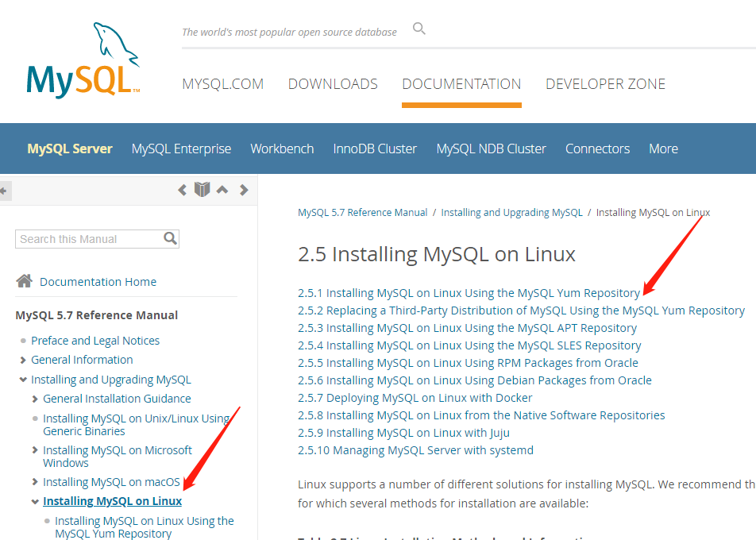Go to previous page arrow in sidebar toolbar
The width and height of the screenshot is (756, 540).
coord(182,190)
